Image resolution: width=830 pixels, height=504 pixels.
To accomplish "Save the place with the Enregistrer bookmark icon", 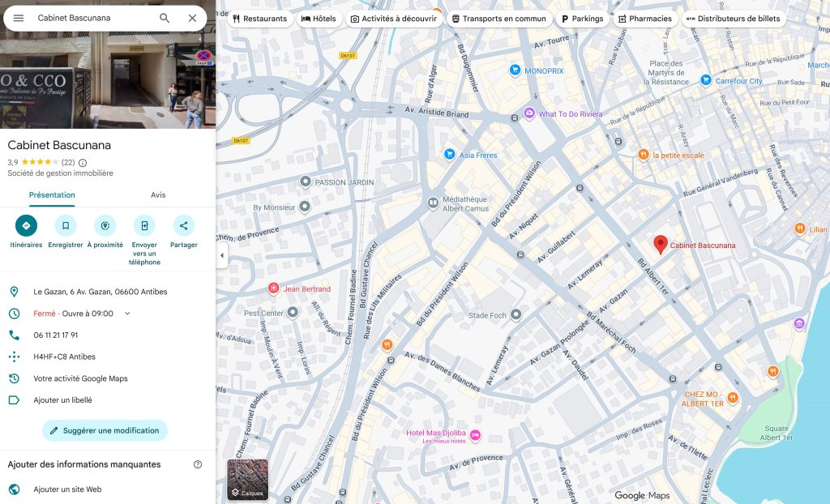I will (65, 225).
